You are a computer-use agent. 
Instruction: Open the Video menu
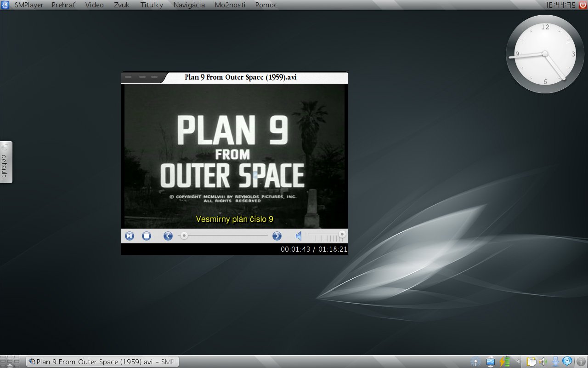click(x=94, y=5)
